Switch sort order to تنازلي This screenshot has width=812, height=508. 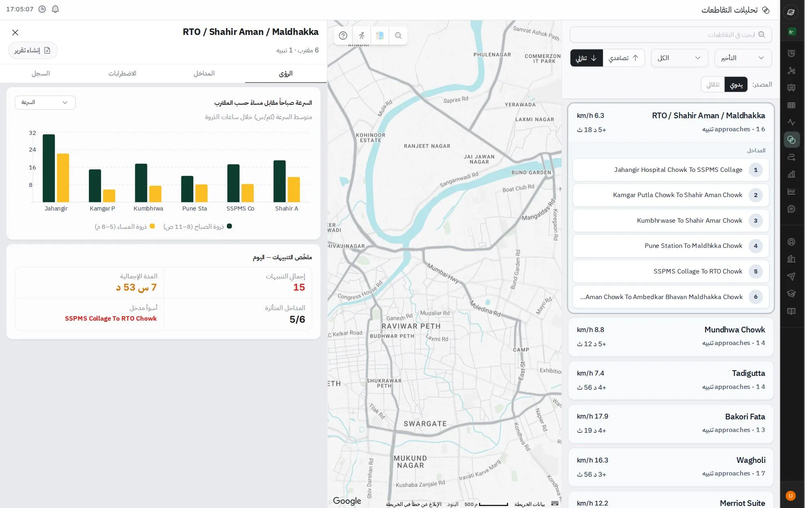[x=587, y=58]
